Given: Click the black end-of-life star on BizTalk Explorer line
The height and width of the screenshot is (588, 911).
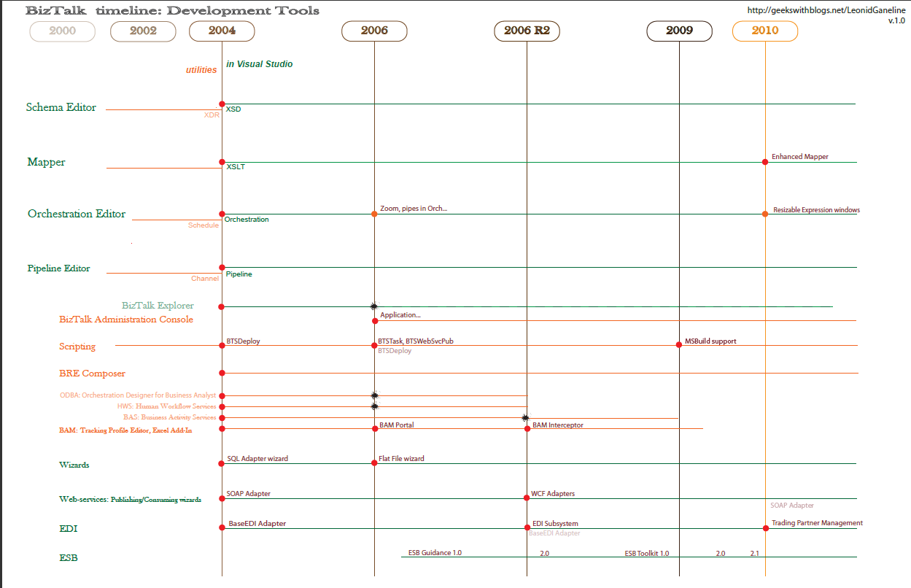Looking at the screenshot, I should point(374,306).
